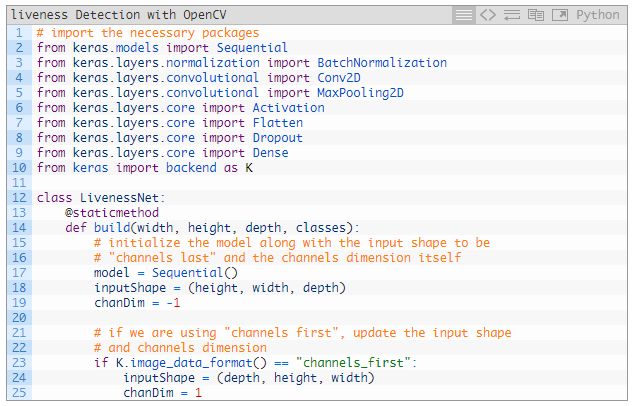Viewport: 635px width, 406px height.
Task: Toggle line numbers in the code toolbar
Action: (464, 15)
